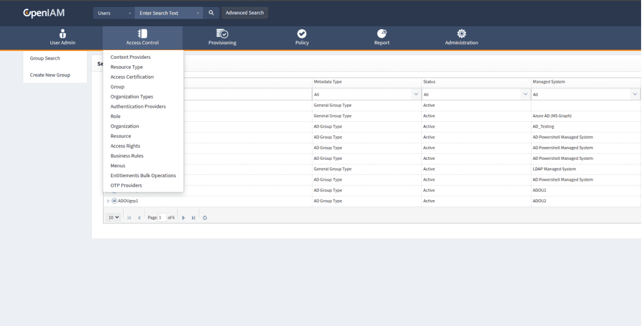Open the Report pie chart icon
This screenshot has width=644, height=326.
coord(381,34)
